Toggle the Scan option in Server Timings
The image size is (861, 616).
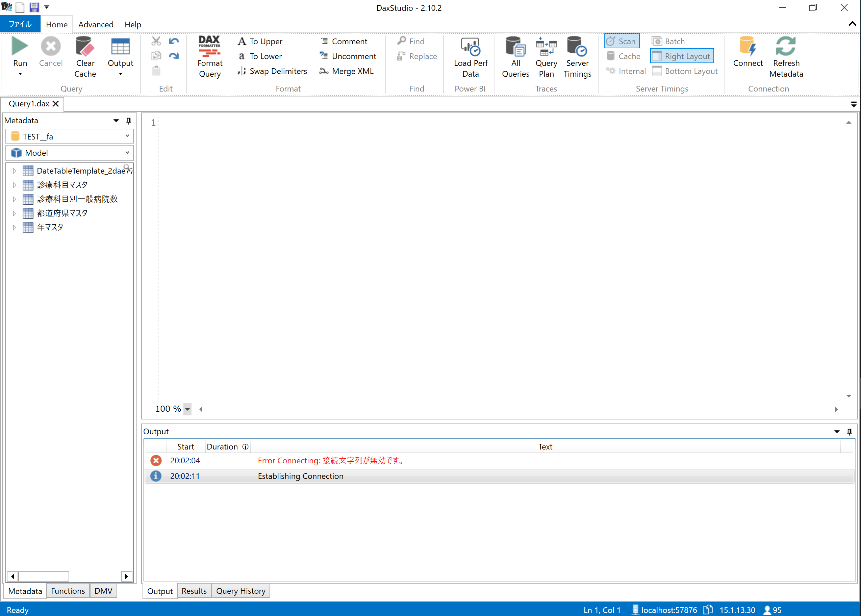point(622,41)
